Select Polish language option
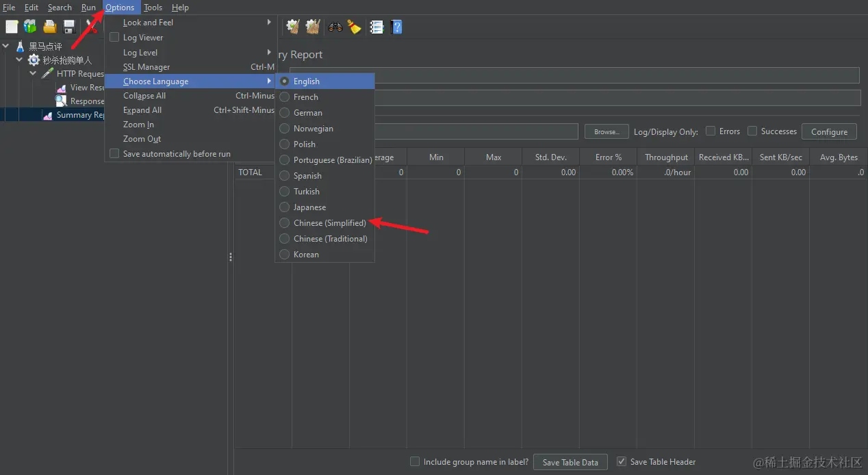This screenshot has width=868, height=475. coord(324,144)
